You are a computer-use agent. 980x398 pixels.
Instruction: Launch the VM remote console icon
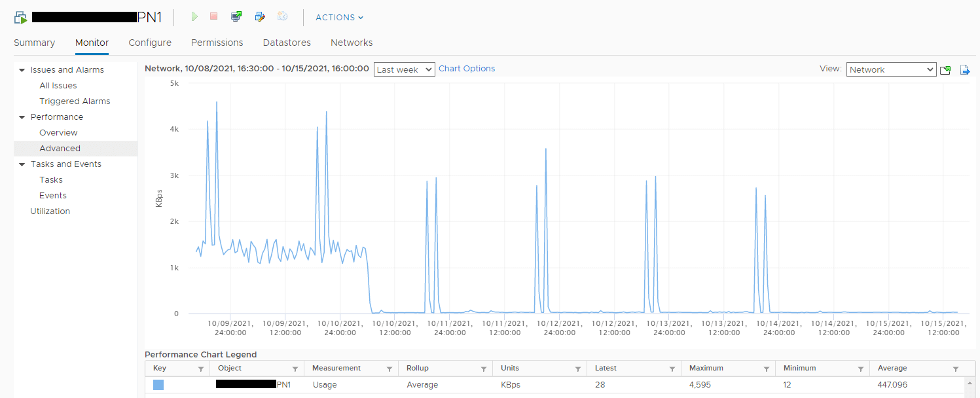tap(237, 16)
